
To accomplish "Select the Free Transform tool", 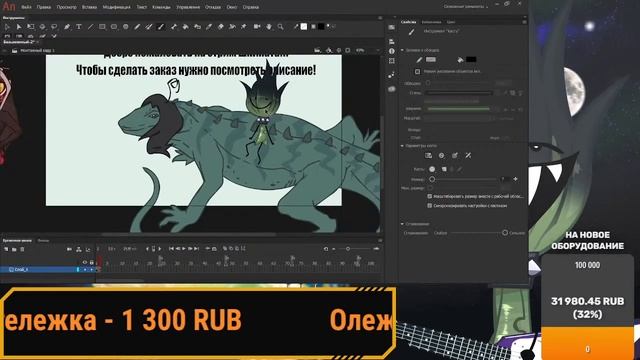I will coord(31,27).
